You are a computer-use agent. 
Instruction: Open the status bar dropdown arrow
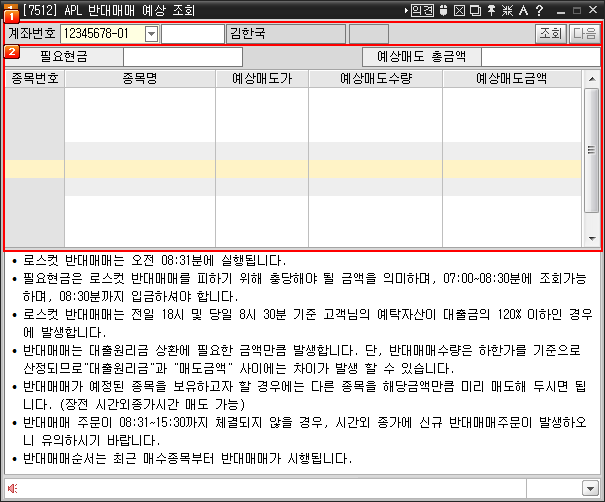590,489
